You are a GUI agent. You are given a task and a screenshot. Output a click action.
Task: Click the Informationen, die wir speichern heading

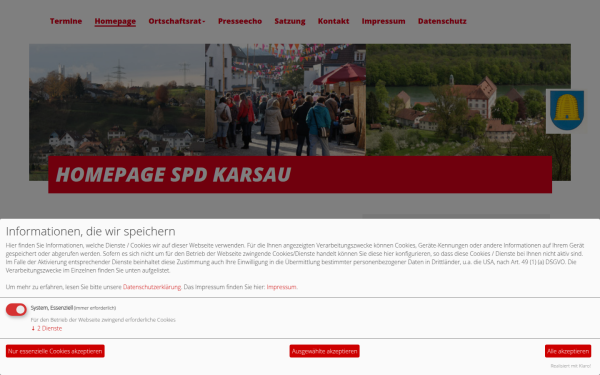(x=90, y=232)
